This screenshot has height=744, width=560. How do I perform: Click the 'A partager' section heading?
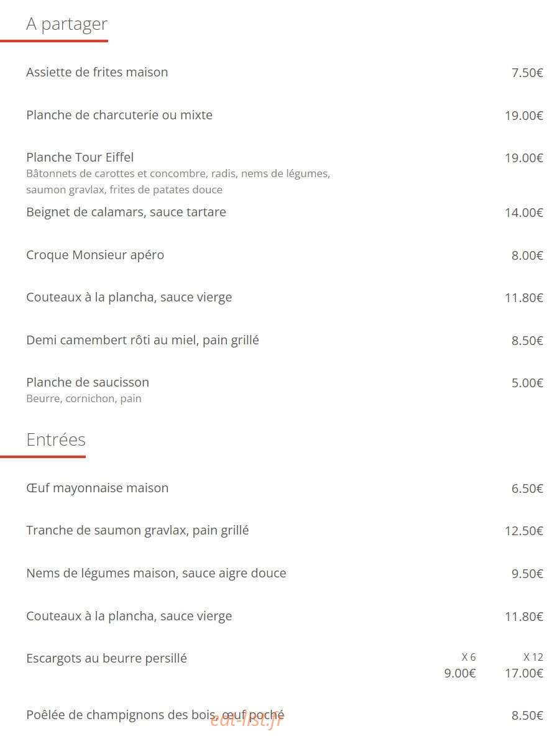(67, 24)
